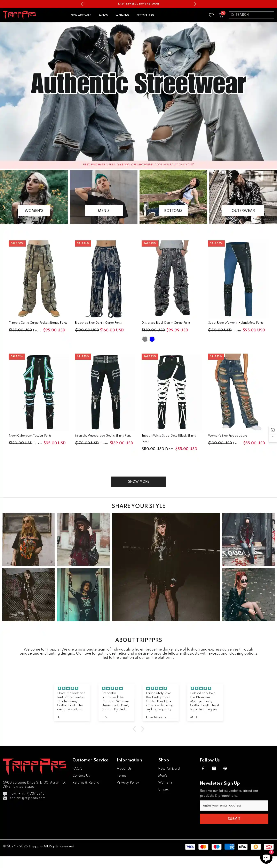Click the back-to-top arrow icon
This screenshot has width=277, height=868.
tap(273, 438)
